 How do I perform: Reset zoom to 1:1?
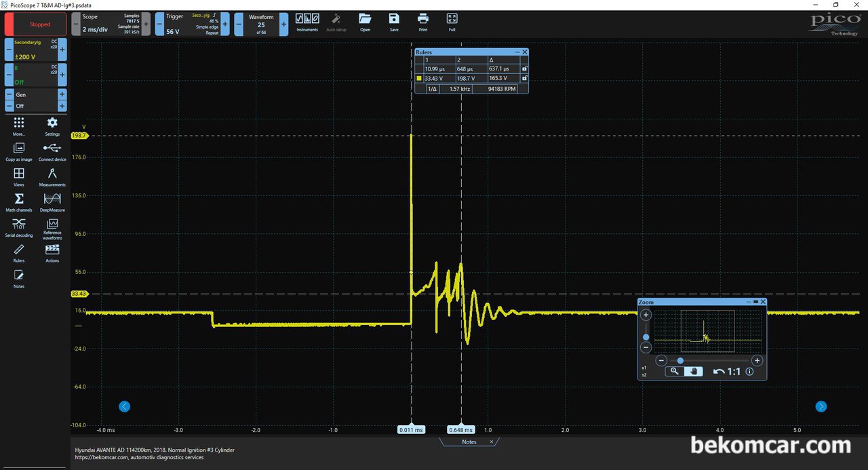734,372
